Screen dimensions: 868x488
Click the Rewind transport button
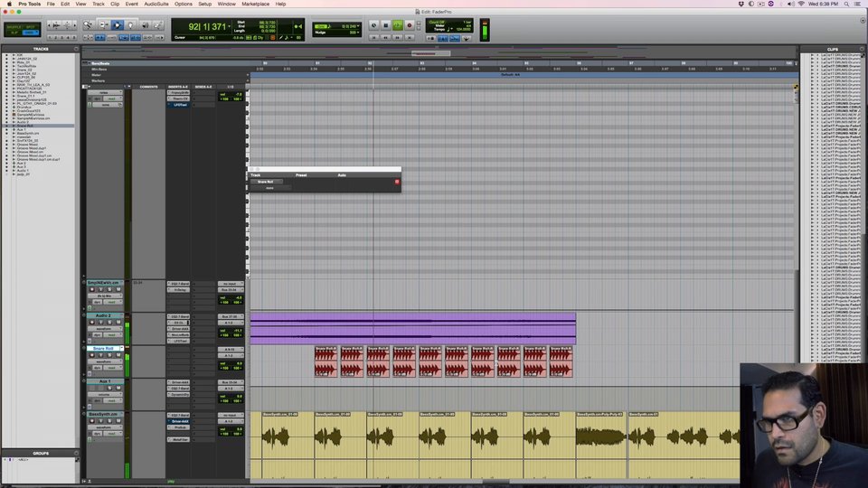click(x=386, y=38)
